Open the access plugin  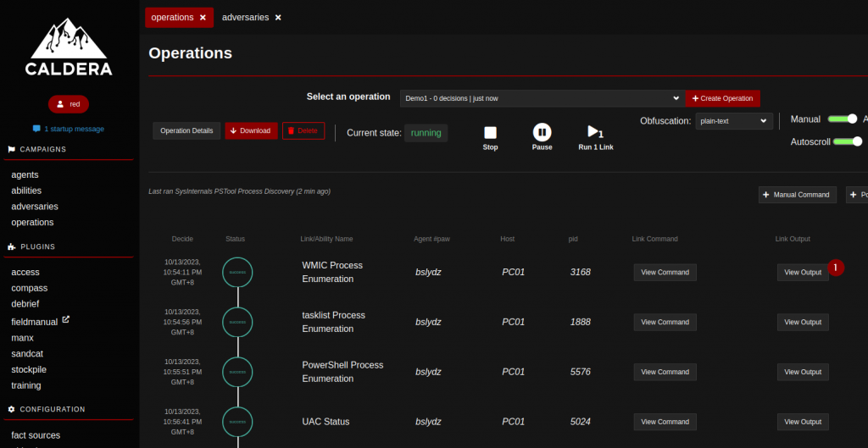pyautogui.click(x=25, y=272)
